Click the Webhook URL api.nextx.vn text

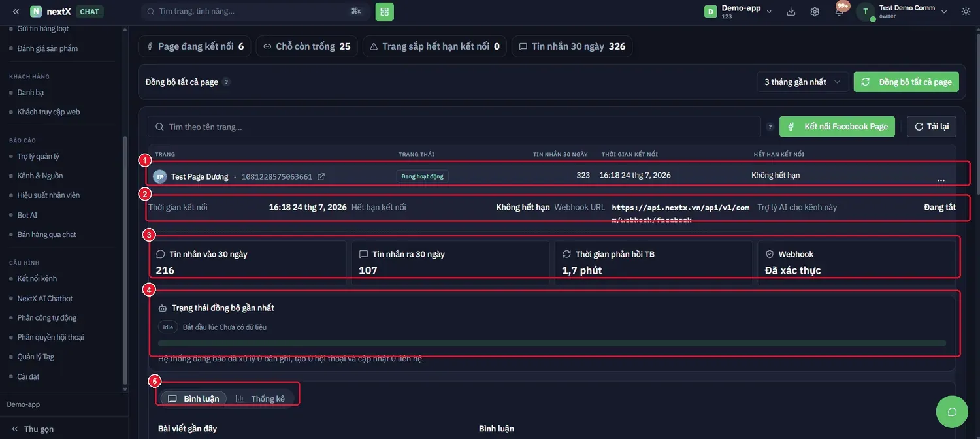pos(680,213)
